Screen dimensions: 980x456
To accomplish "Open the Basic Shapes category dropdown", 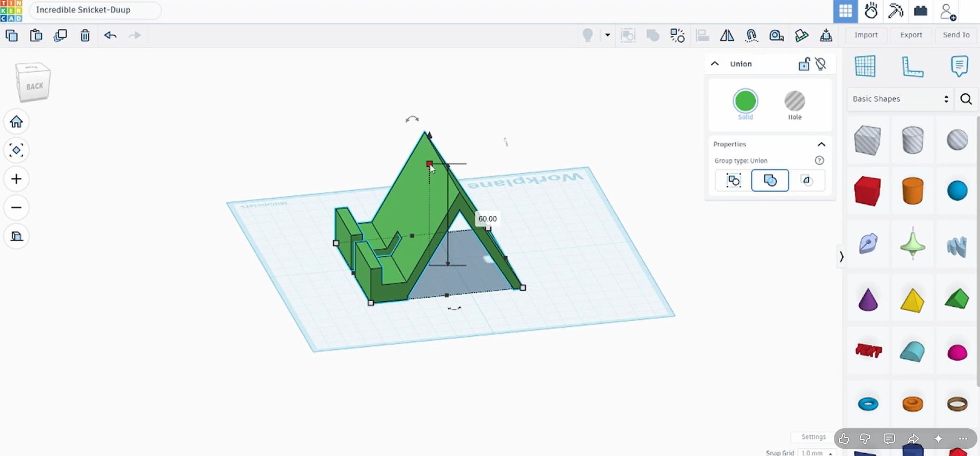I will click(x=900, y=99).
